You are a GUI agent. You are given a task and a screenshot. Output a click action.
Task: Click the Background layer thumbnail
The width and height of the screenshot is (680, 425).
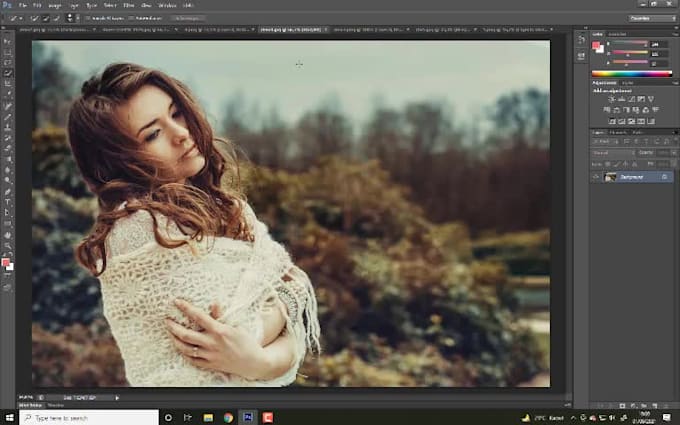point(611,176)
